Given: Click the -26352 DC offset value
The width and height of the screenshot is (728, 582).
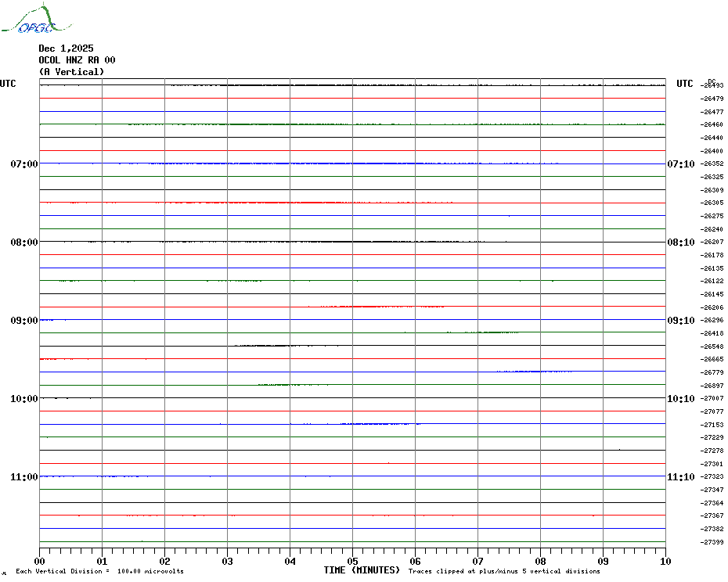Looking at the screenshot, I should (712, 164).
